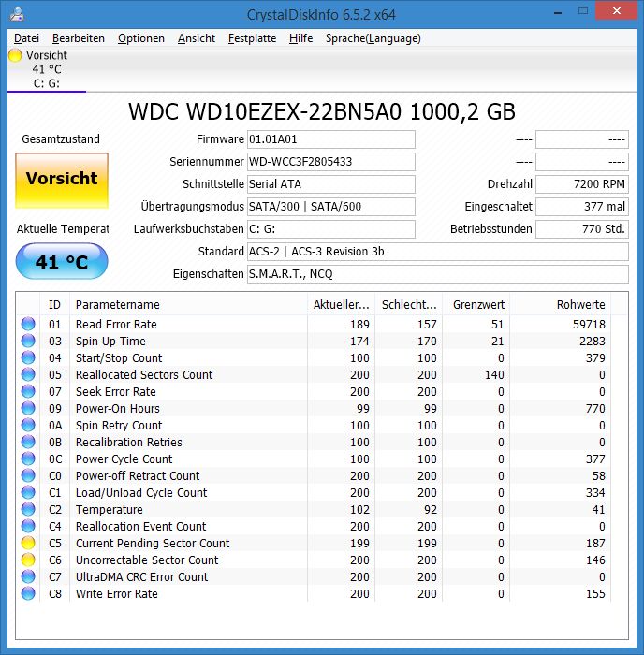Open the Bearbeiten menu

(x=79, y=38)
